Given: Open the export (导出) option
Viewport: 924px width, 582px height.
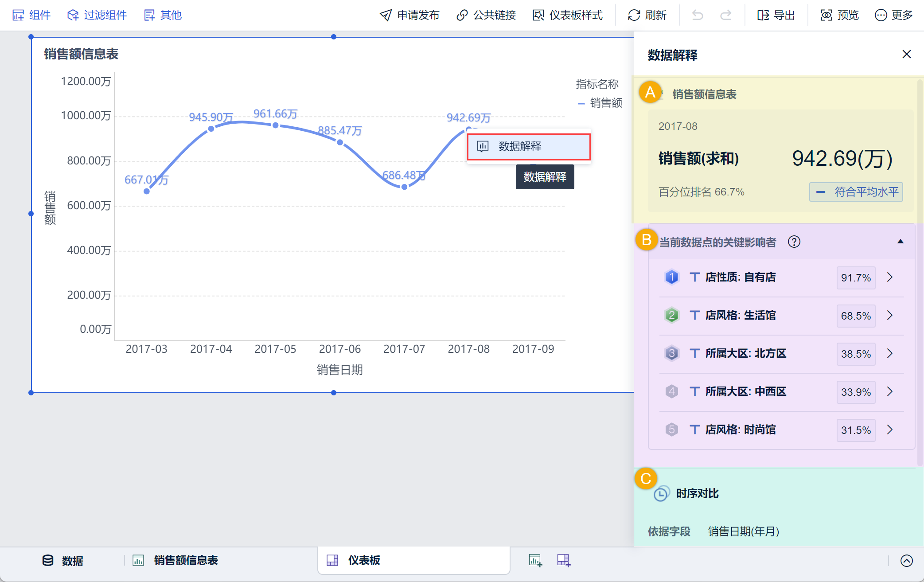Looking at the screenshot, I should (x=776, y=15).
